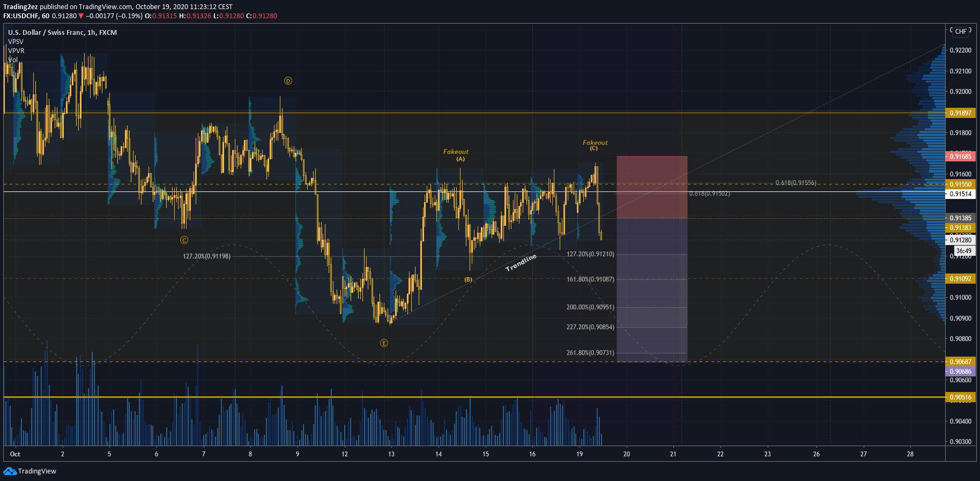Click the 0.90300 price axis tick
The height and width of the screenshot is (481, 980).
tap(960, 442)
